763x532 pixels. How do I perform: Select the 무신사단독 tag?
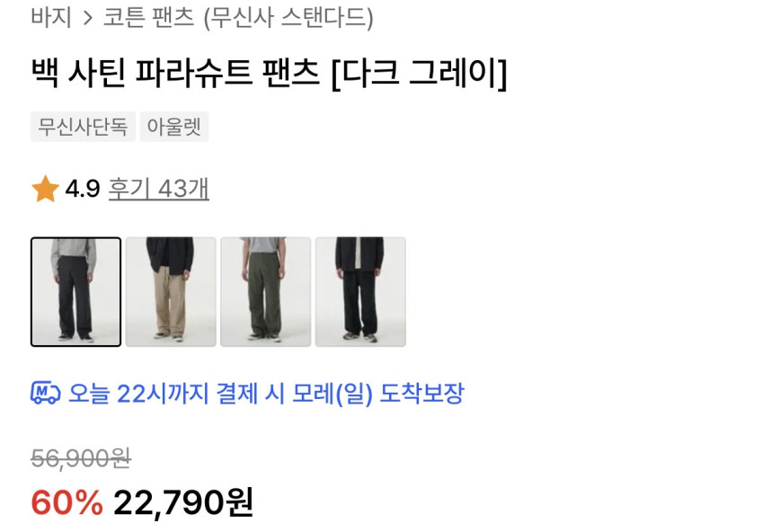coord(83,127)
